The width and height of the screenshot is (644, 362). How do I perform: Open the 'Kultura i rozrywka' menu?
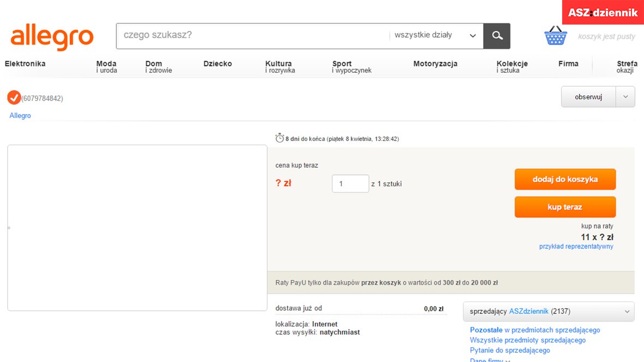[280, 67]
